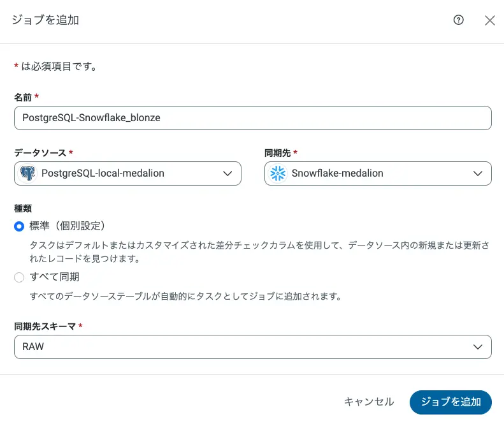504x426 pixels.
Task: Click the PostgreSQL elephant icon
Action: (x=27, y=173)
